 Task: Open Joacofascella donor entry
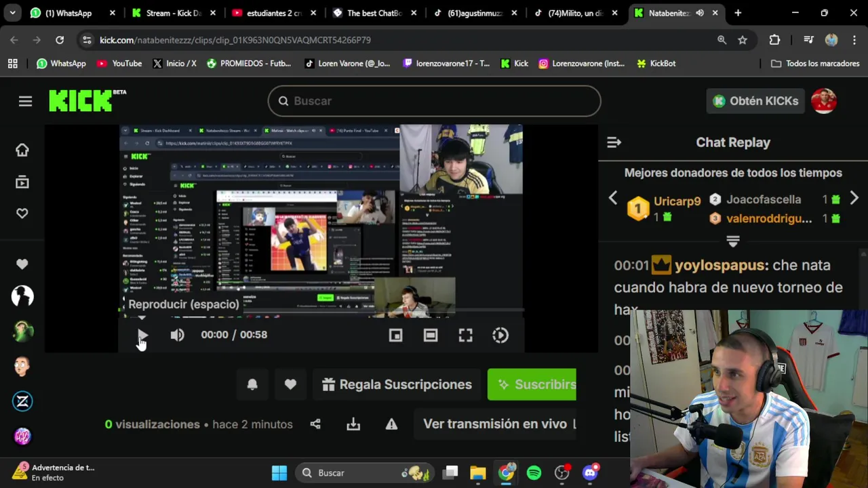point(764,199)
